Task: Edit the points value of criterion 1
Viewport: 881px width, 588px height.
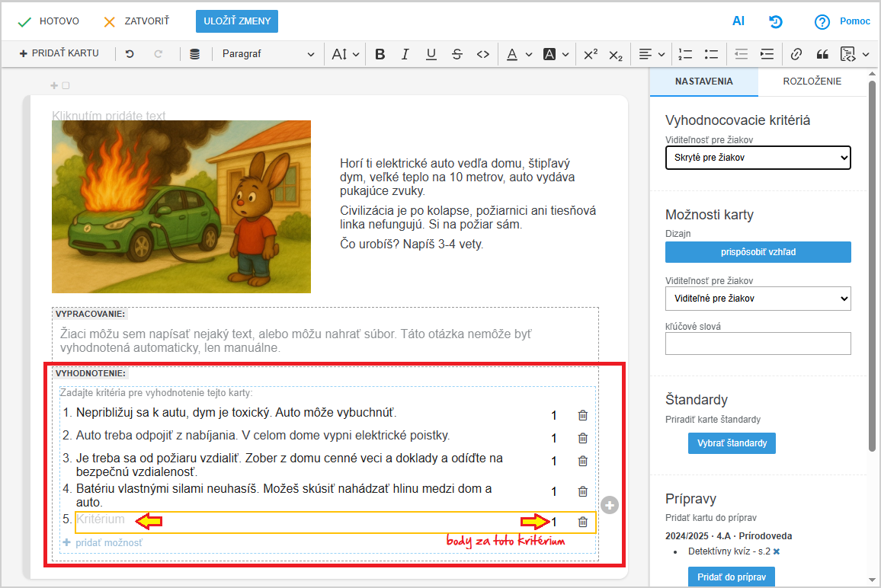Action: click(554, 416)
